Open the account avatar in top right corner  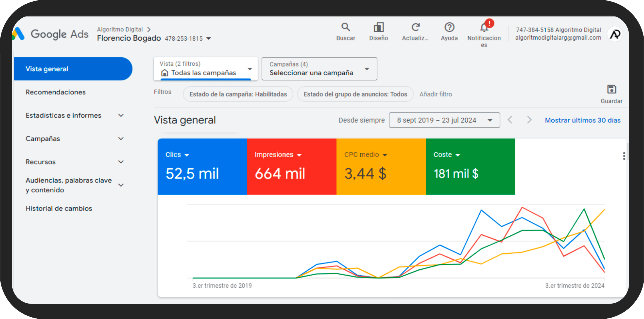click(615, 34)
